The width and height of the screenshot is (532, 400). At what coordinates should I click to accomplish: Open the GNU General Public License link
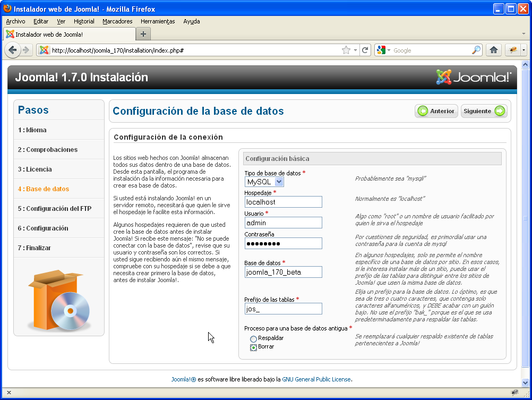point(316,379)
